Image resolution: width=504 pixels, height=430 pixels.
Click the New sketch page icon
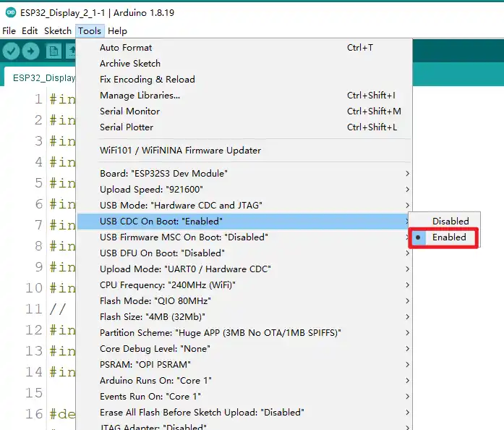point(54,51)
